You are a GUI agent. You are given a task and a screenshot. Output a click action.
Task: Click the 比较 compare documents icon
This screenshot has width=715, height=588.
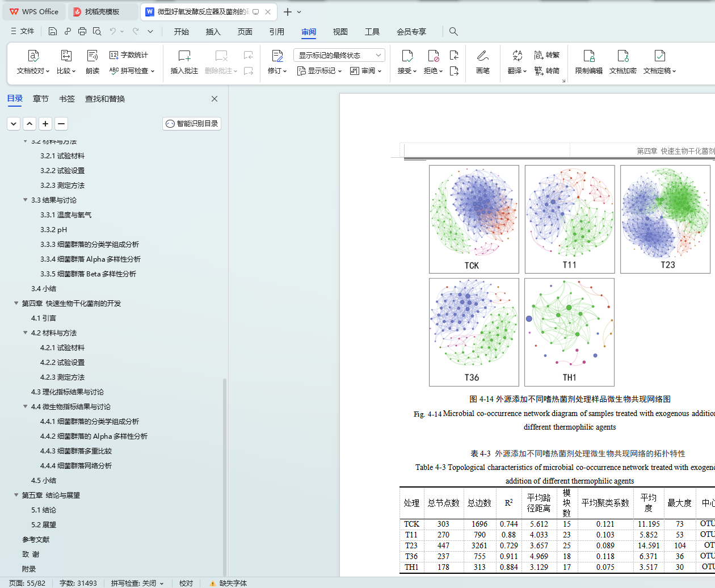click(x=66, y=62)
